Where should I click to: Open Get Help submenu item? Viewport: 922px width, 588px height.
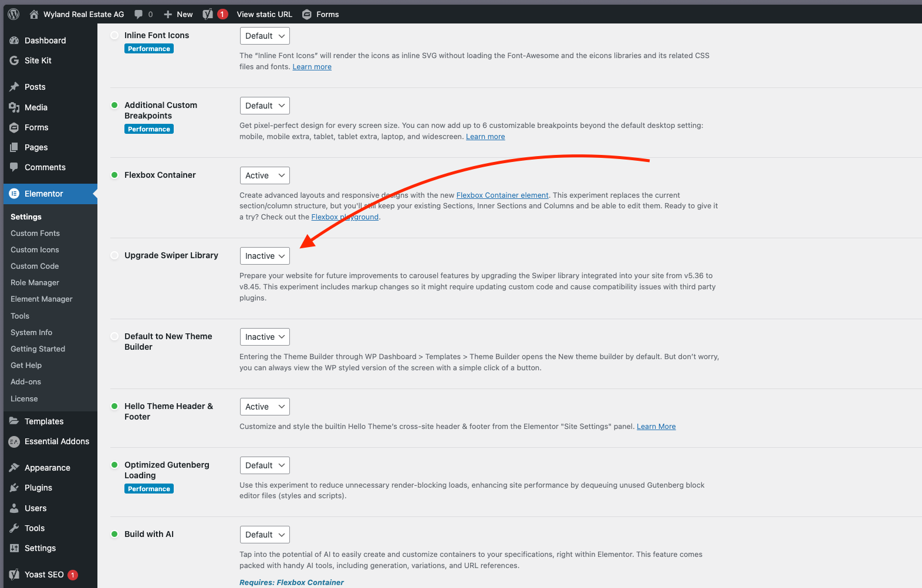pyautogui.click(x=26, y=365)
